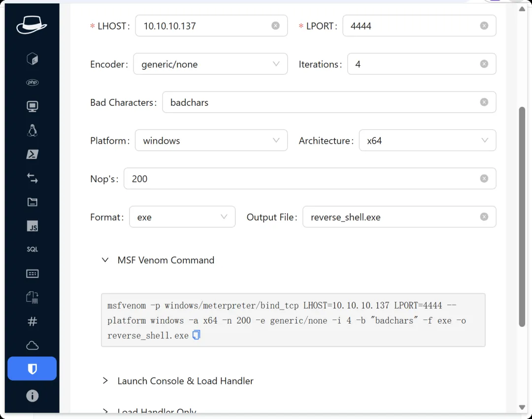Image resolution: width=532 pixels, height=419 pixels.
Task: Open the Format dropdown
Action: coord(182,217)
